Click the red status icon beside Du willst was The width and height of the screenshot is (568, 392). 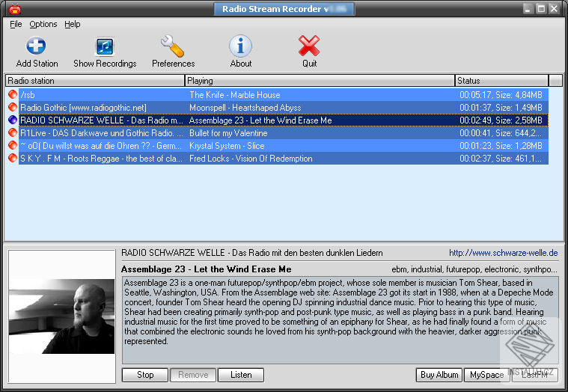point(13,146)
